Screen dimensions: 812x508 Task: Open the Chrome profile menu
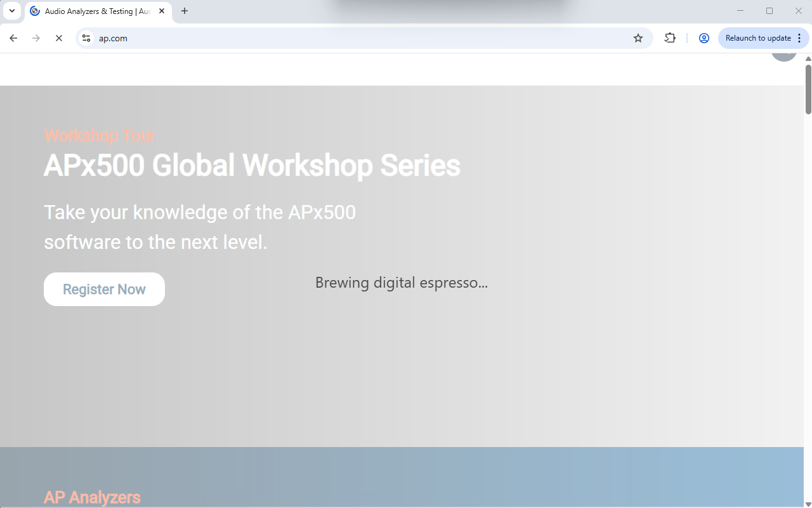click(704, 38)
